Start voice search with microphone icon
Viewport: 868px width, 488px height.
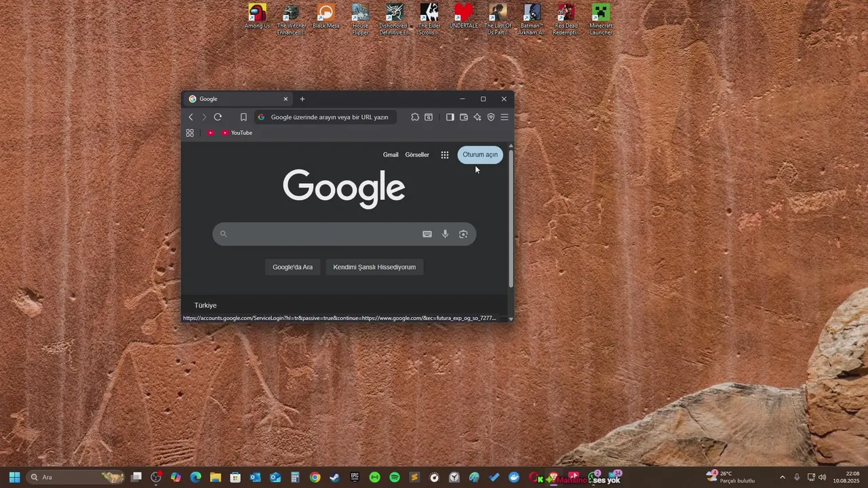tap(446, 234)
